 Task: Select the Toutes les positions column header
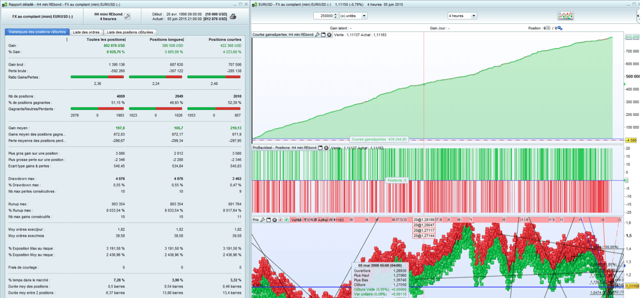[x=105, y=39]
